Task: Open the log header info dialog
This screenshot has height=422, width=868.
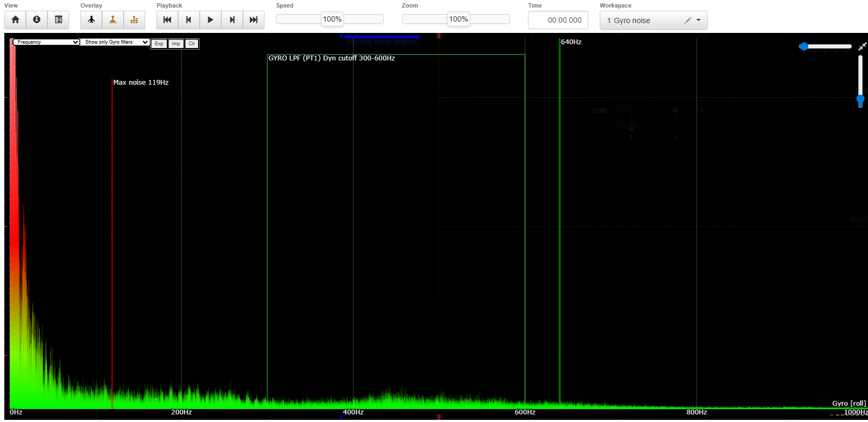Action: point(37,20)
